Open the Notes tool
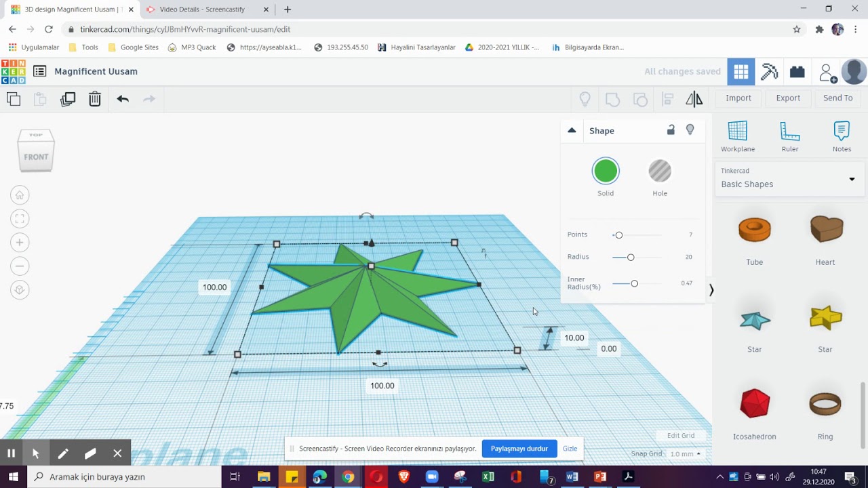 tap(842, 136)
